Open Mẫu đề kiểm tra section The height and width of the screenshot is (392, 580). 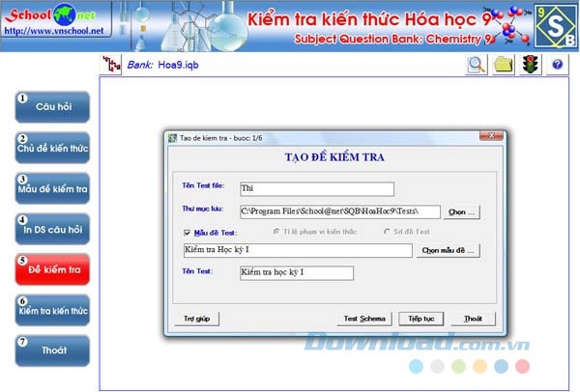point(52,188)
